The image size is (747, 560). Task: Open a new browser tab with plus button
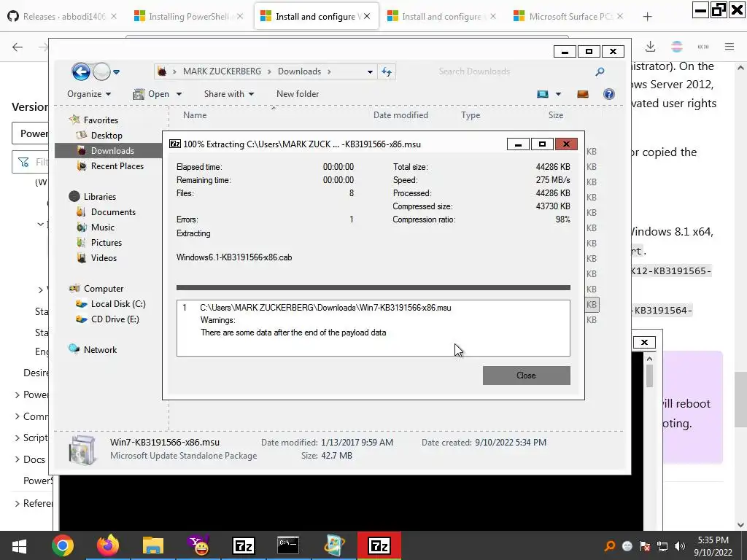point(647,17)
